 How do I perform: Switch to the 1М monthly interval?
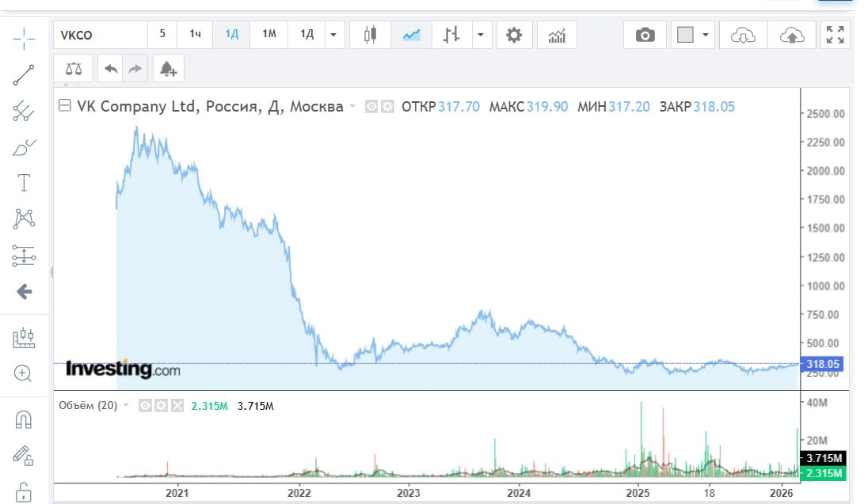point(269,34)
